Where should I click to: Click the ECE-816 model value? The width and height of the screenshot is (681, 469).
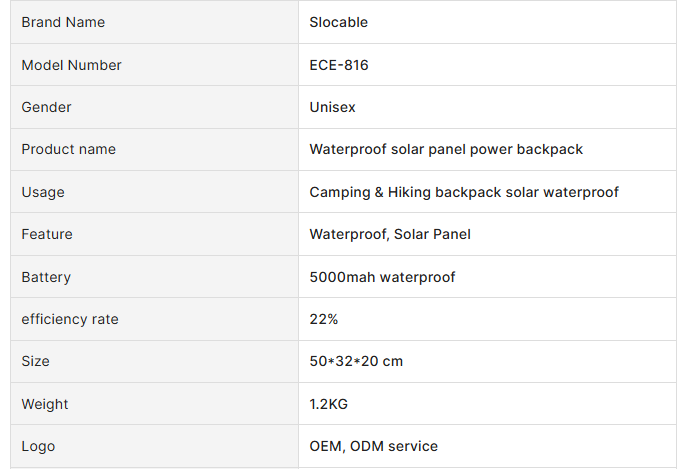coord(339,65)
